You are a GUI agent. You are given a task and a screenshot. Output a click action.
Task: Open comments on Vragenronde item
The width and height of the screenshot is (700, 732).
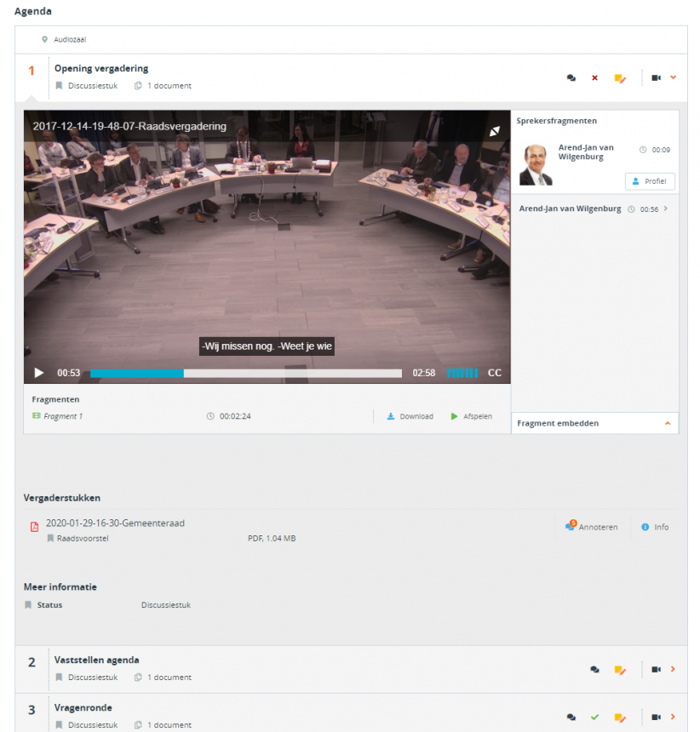571,717
